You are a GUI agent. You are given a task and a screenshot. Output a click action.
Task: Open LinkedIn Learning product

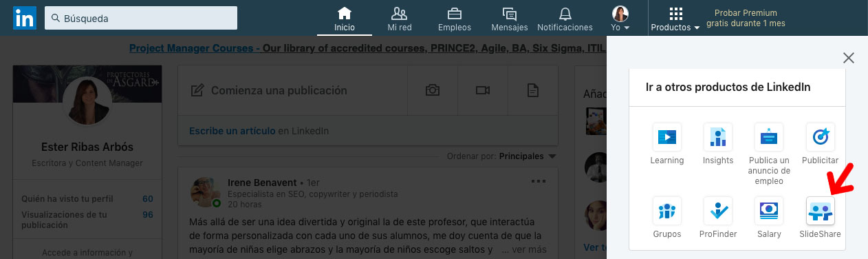point(666,144)
